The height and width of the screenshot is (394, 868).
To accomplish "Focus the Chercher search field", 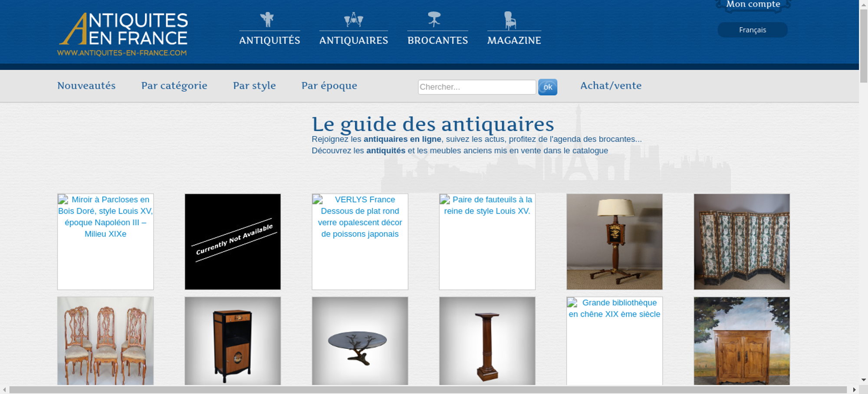I will pyautogui.click(x=477, y=87).
